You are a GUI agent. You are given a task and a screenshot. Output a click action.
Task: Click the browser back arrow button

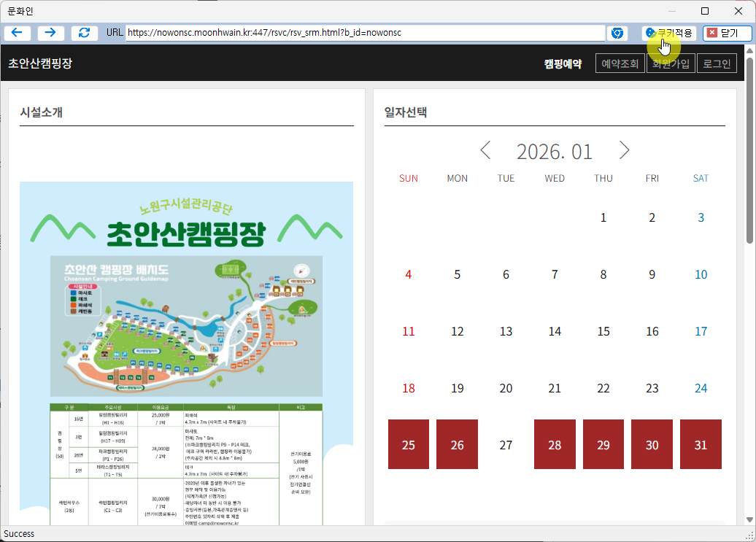(18, 33)
